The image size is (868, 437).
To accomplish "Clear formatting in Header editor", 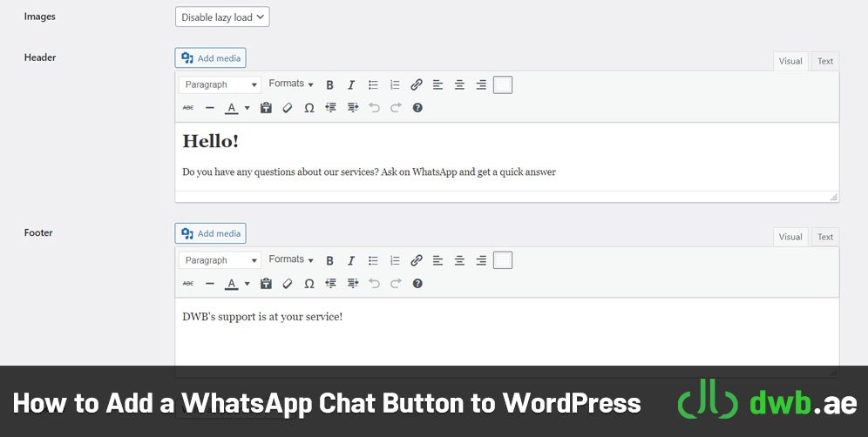I will (288, 108).
